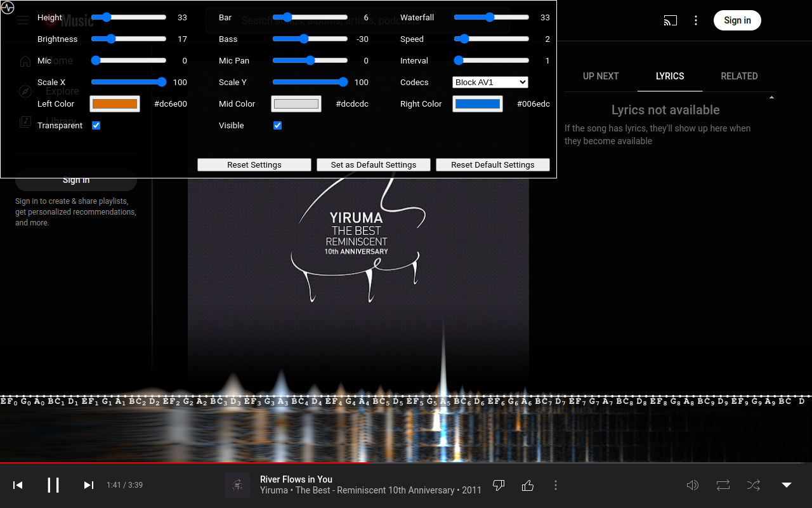Adjust the Mic slider
This screenshot has width=812, height=508.
(x=129, y=60)
